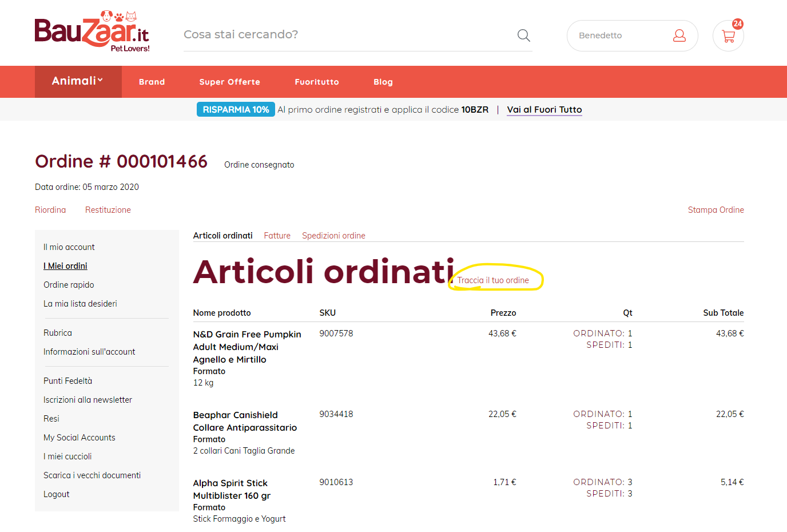Open 'I Miei ordini' in sidebar

65,266
